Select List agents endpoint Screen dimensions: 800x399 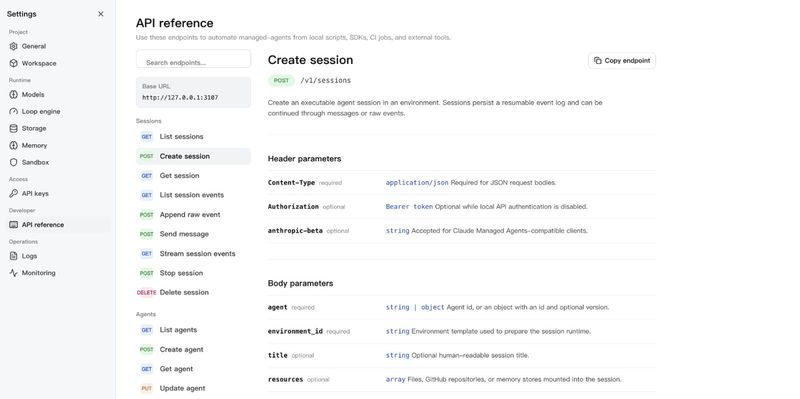click(x=193, y=330)
